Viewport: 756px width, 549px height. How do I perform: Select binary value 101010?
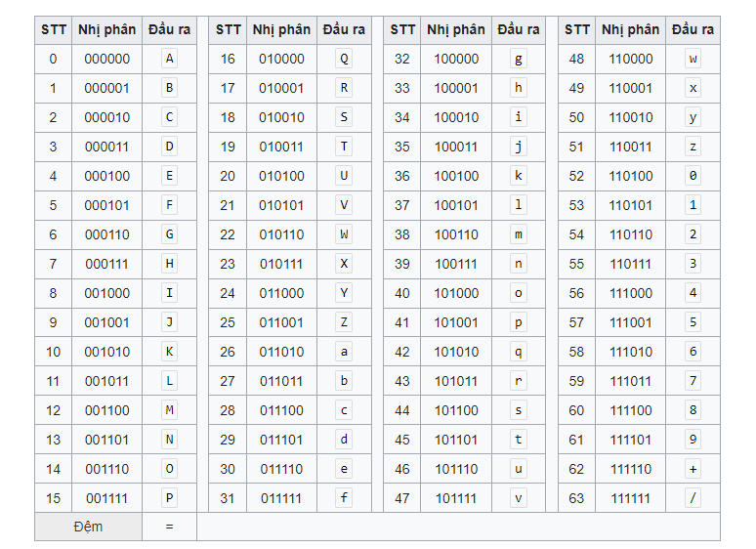(456, 352)
